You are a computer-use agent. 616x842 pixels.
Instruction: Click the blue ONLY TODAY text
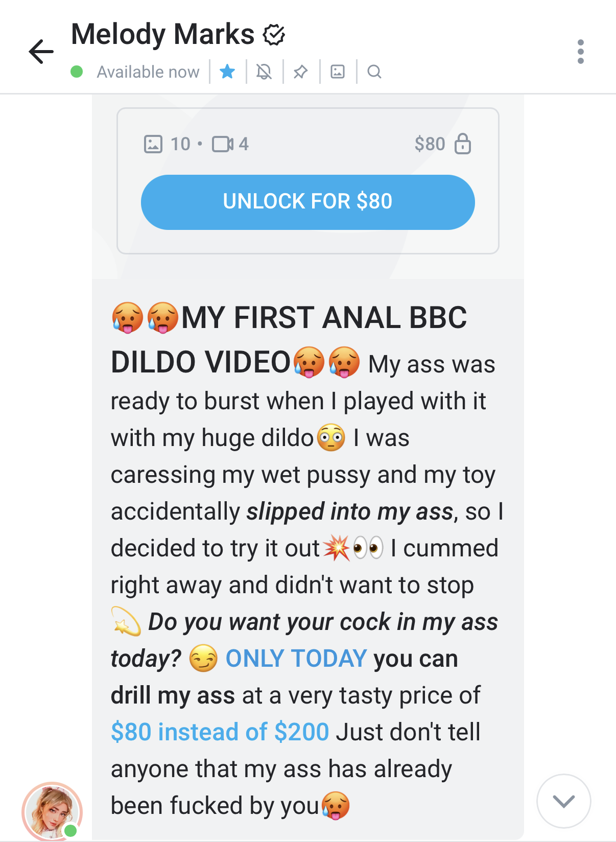[296, 659]
